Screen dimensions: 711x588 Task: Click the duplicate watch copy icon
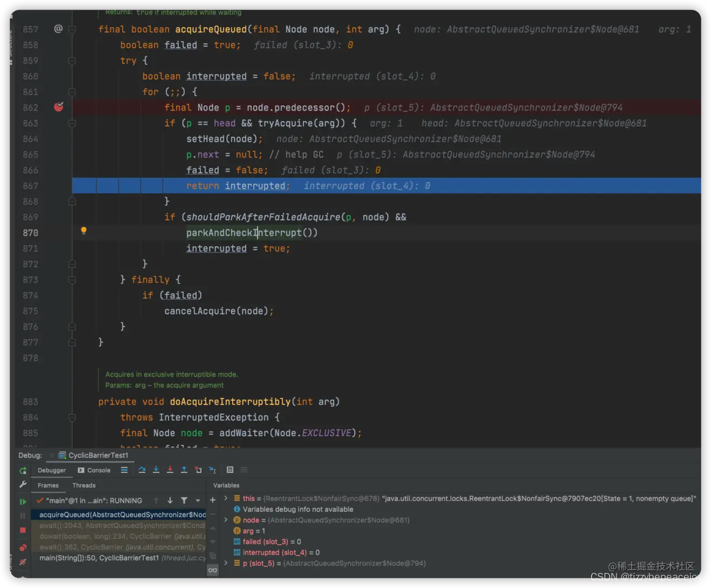(x=213, y=556)
